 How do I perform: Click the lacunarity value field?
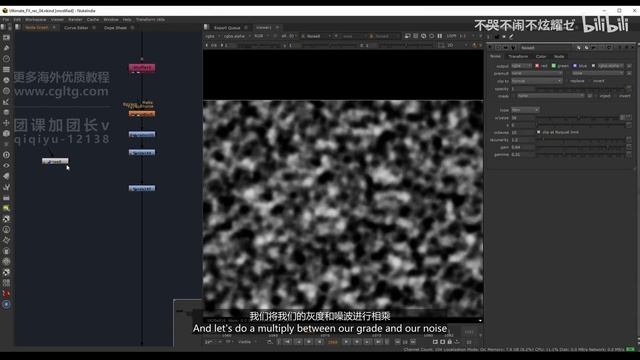[522, 140]
